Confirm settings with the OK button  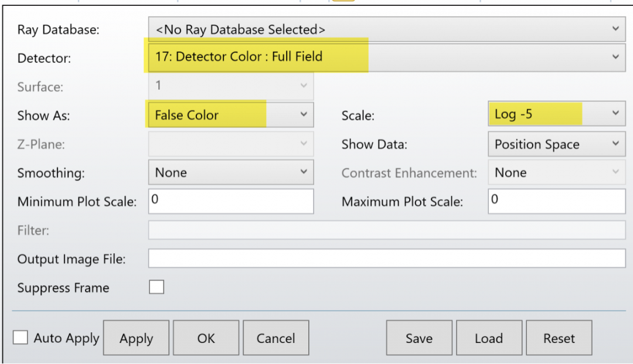206,338
